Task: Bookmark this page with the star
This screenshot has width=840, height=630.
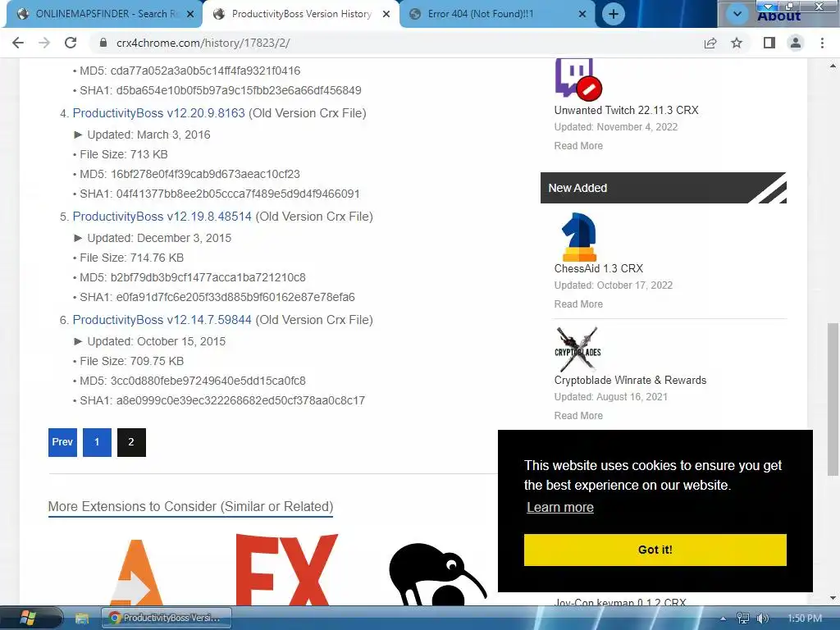Action: pyautogui.click(x=737, y=43)
